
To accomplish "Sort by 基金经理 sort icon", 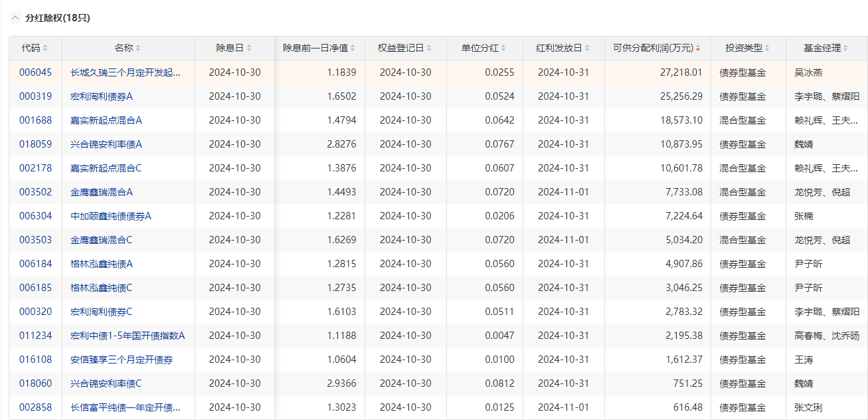I will pos(845,49).
